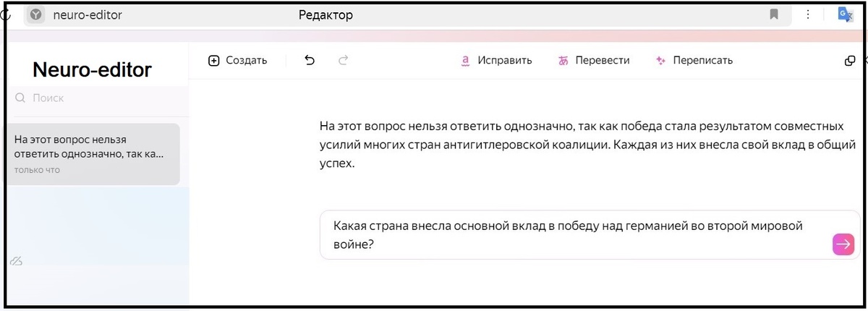Click Исправить to fix text
The height and width of the screenshot is (311, 868).
pos(496,61)
